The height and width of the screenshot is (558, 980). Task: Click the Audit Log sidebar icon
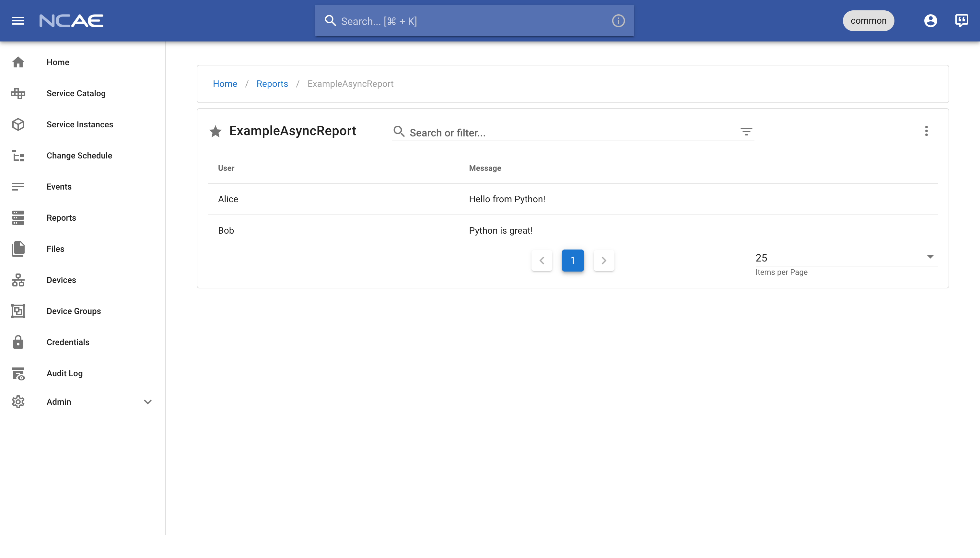coord(18,373)
